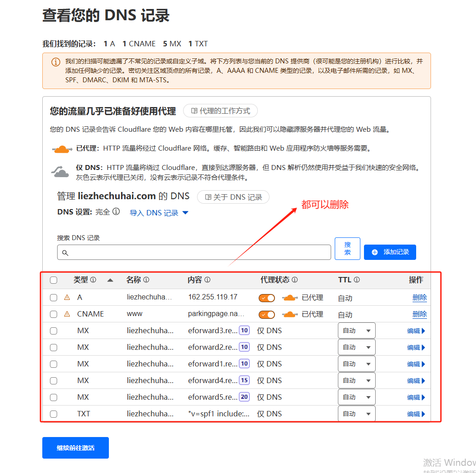Click info icon next to 名称 header
This screenshot has height=473, width=476.
click(146, 280)
